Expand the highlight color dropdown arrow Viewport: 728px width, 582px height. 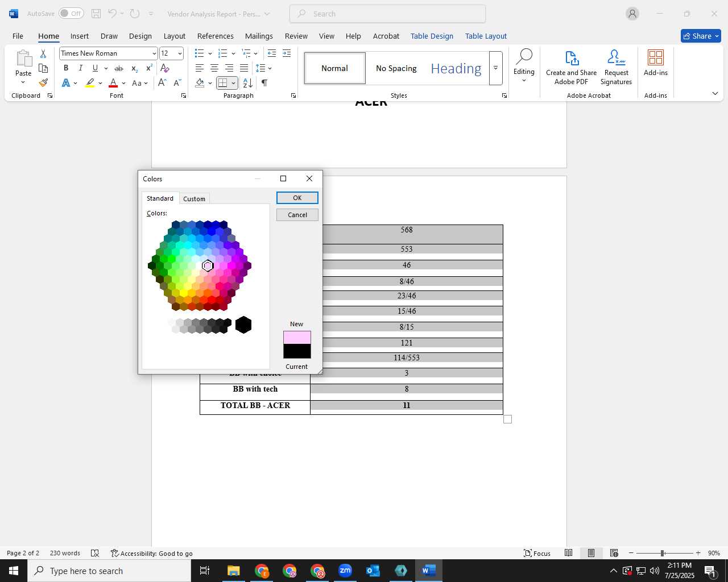tap(101, 84)
